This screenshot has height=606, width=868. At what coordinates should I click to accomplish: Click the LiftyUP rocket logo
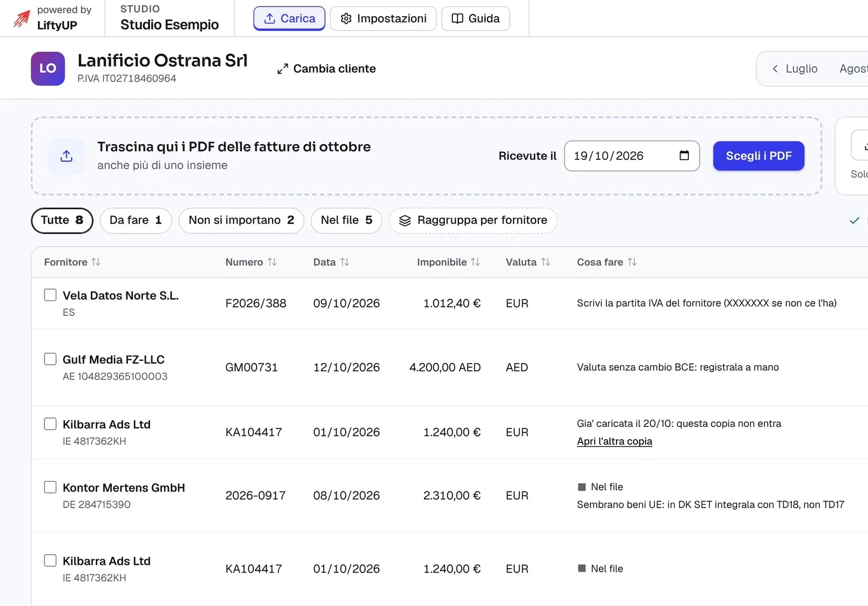[x=22, y=18]
